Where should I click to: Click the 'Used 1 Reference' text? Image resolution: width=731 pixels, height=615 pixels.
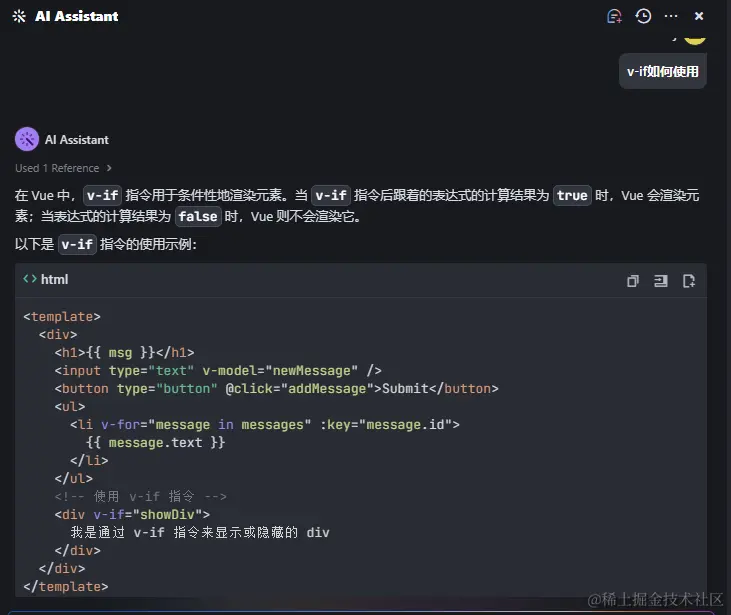pyautogui.click(x=57, y=168)
